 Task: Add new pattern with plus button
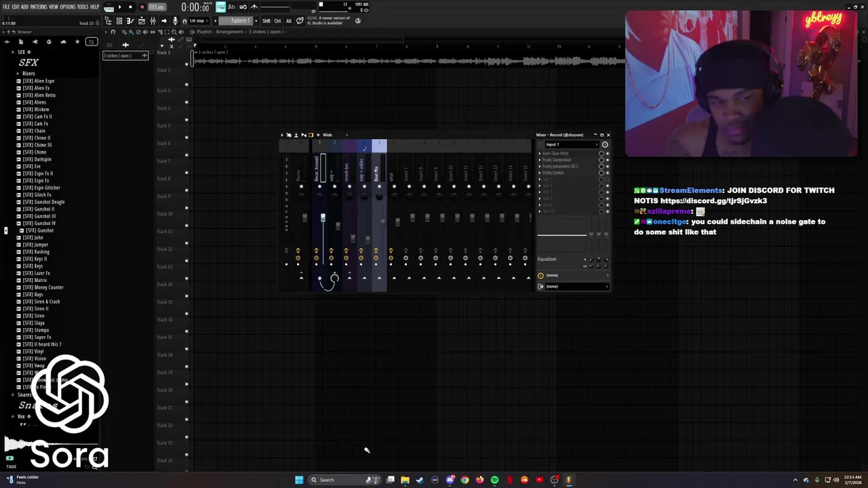coord(256,21)
